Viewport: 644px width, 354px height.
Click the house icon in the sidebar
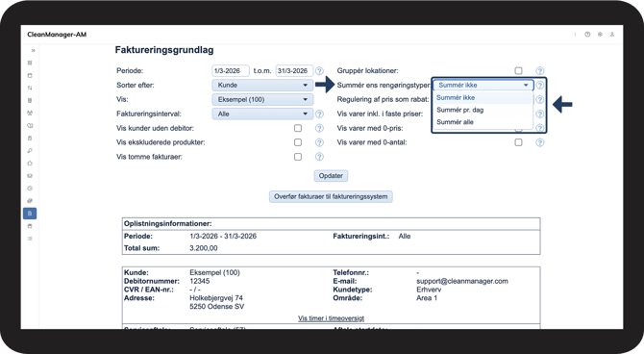point(30,164)
